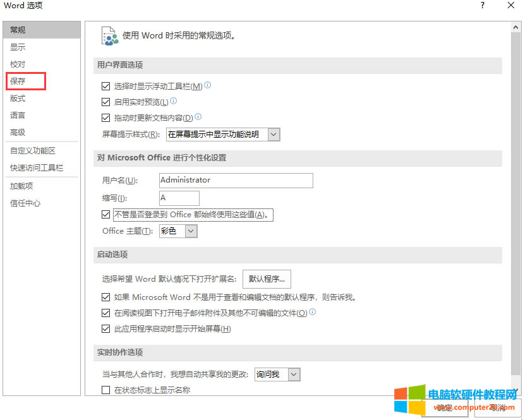Uncheck 选择时显示浮动工具栏 checkbox
Viewport: 523px width, 420px height.
106,86
